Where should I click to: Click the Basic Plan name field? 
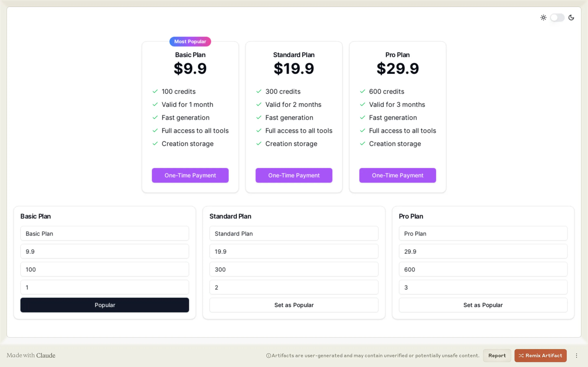pos(105,233)
